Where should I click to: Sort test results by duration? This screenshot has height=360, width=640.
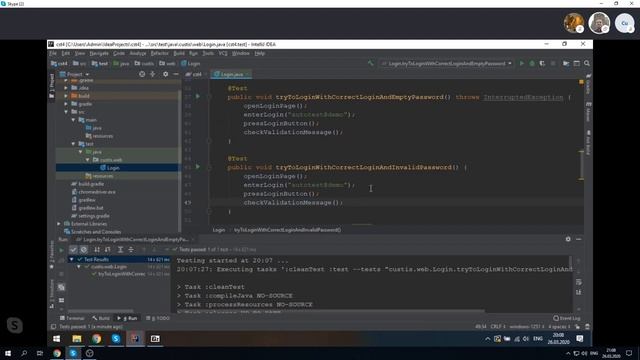107,250
